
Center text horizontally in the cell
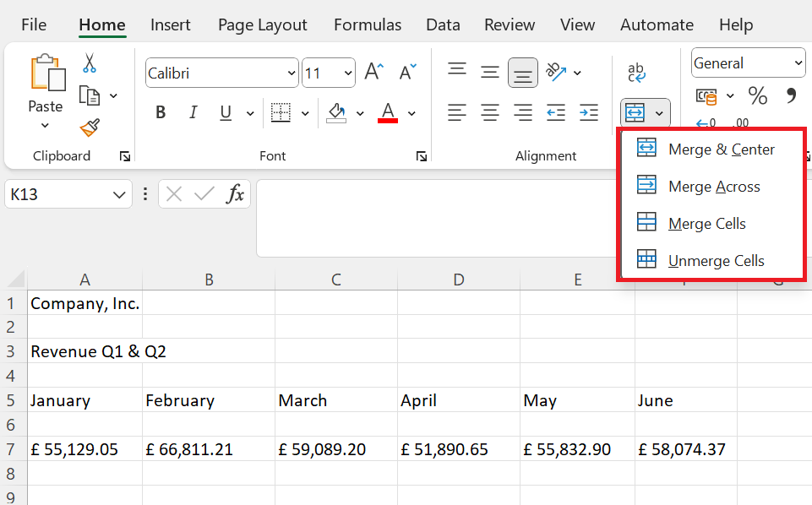point(490,112)
